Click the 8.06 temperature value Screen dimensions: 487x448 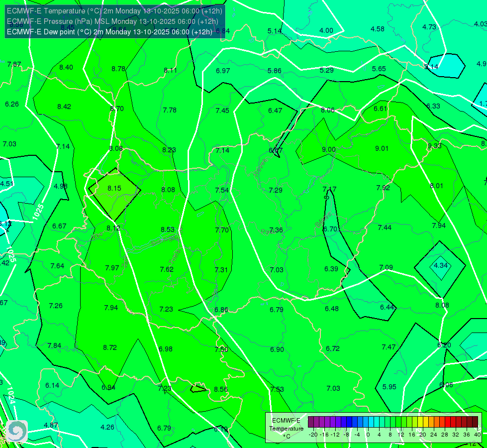(328, 110)
